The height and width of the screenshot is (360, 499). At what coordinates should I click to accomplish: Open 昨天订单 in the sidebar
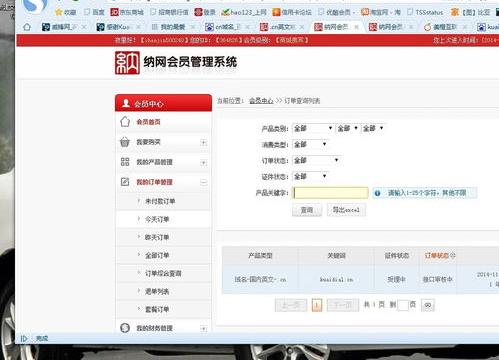157,237
